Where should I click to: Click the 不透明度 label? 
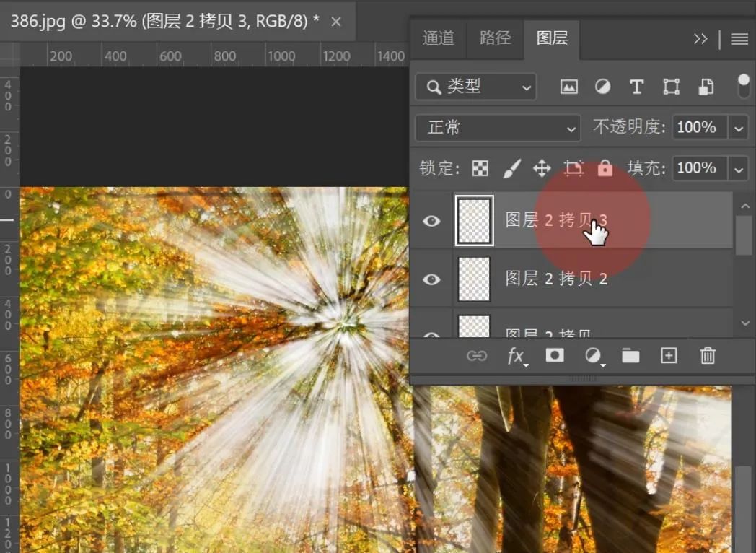coord(629,127)
